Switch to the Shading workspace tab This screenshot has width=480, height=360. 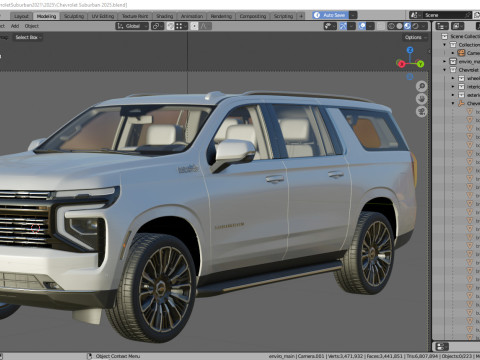click(x=165, y=16)
